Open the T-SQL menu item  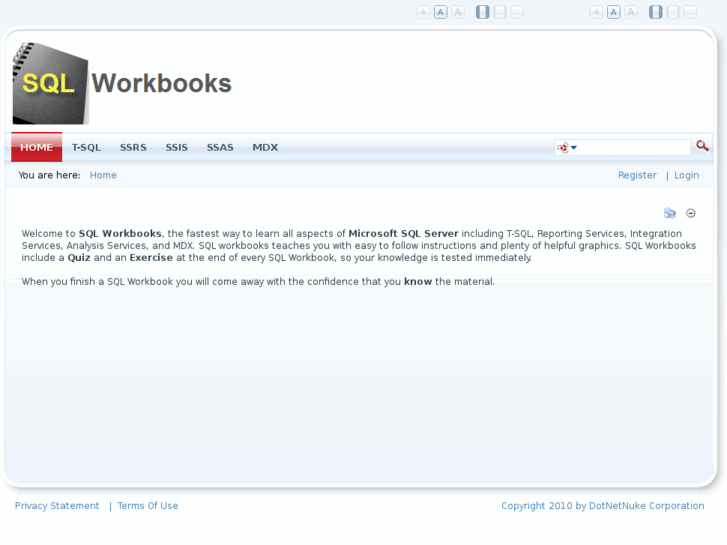pyautogui.click(x=86, y=147)
